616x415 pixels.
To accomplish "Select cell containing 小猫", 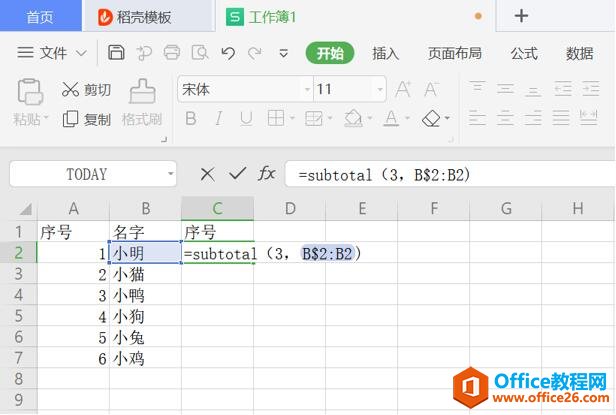I will coord(145,274).
